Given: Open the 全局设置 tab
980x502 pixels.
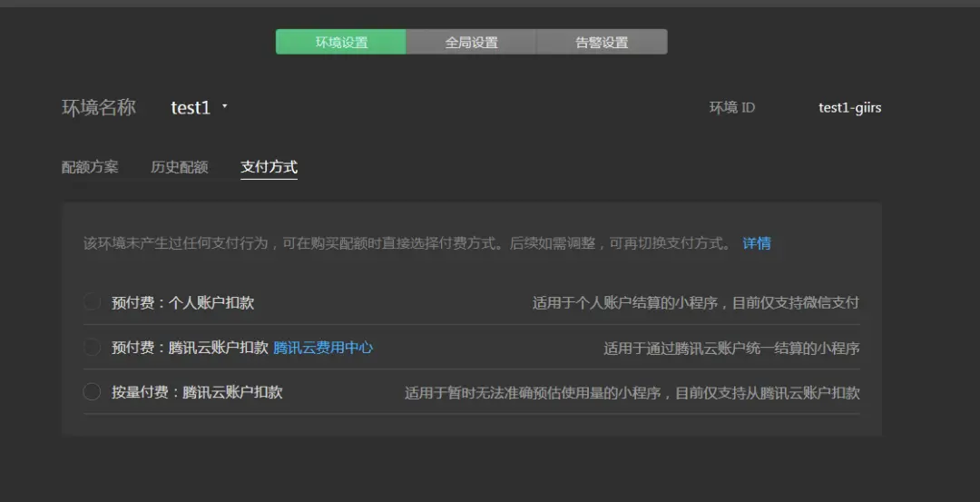Looking at the screenshot, I should [471, 42].
